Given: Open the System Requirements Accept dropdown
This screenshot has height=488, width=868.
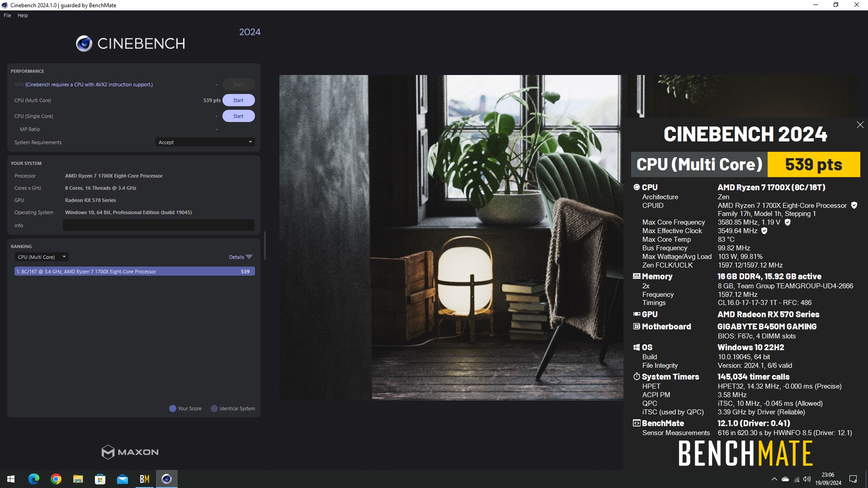Looking at the screenshot, I should (x=205, y=142).
